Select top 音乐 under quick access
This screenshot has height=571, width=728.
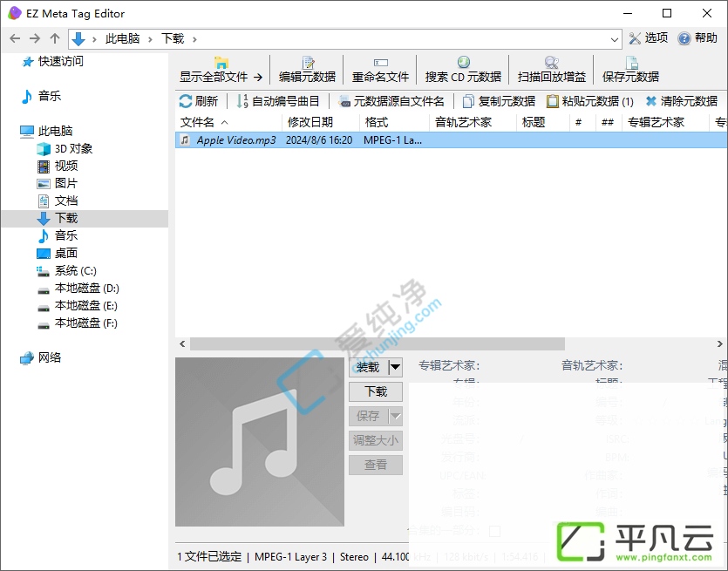click(41, 96)
